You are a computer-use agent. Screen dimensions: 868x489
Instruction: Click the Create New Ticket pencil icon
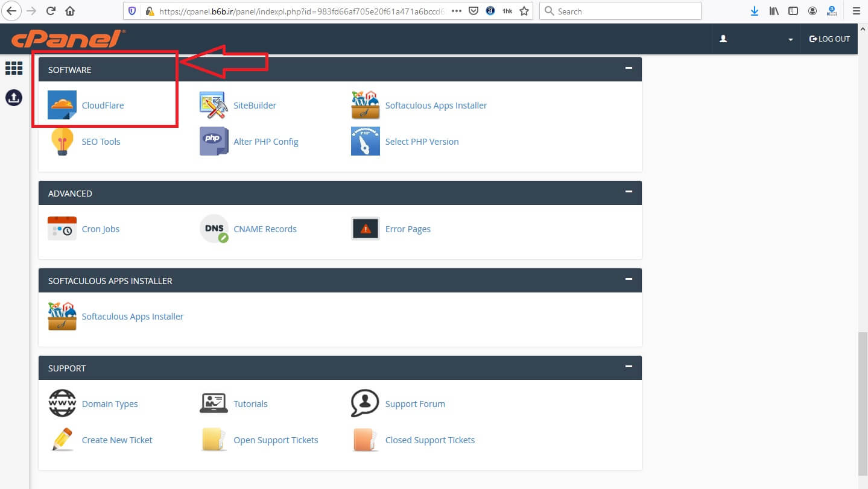point(62,440)
